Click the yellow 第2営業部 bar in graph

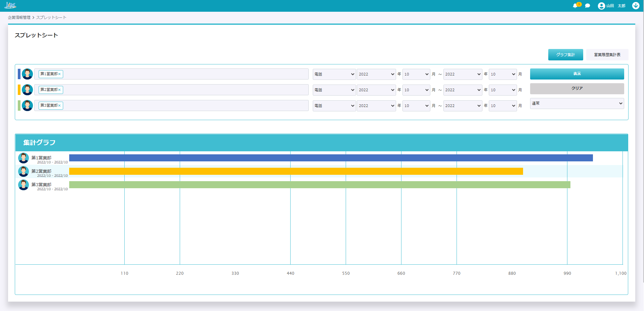click(296, 171)
